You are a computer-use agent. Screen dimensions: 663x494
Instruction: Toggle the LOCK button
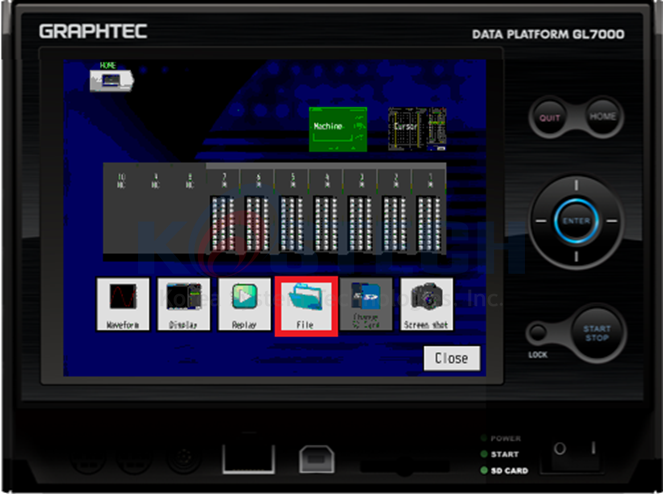coord(538,332)
